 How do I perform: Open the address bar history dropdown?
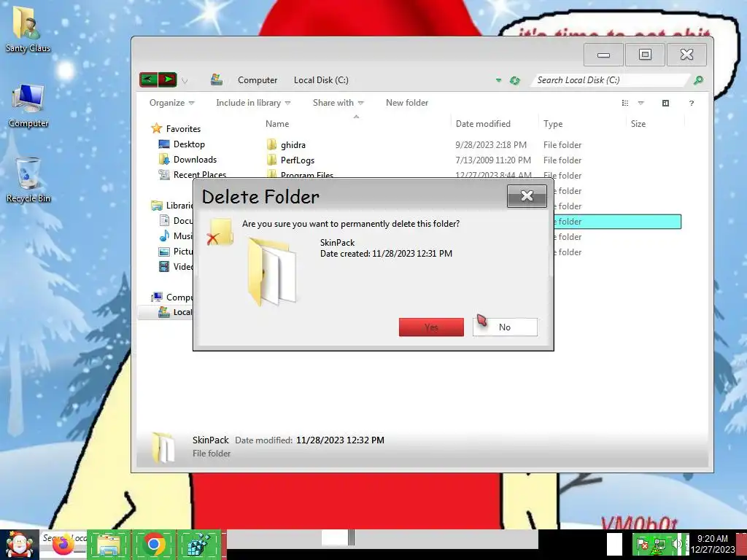pyautogui.click(x=498, y=80)
